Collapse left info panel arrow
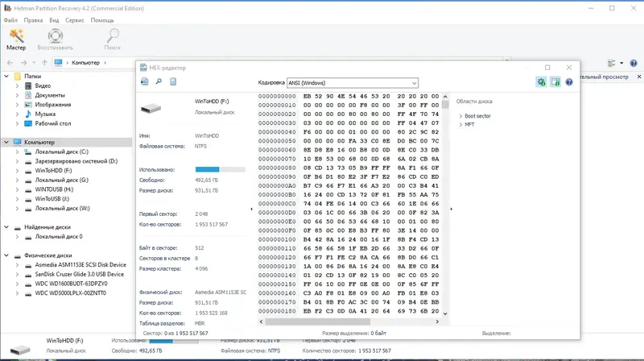 (x=251, y=209)
